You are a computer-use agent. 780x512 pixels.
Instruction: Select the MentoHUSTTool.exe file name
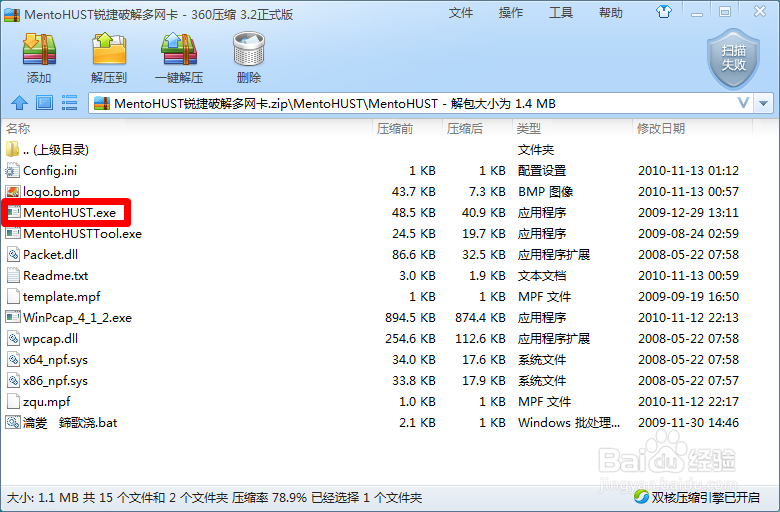(x=83, y=233)
